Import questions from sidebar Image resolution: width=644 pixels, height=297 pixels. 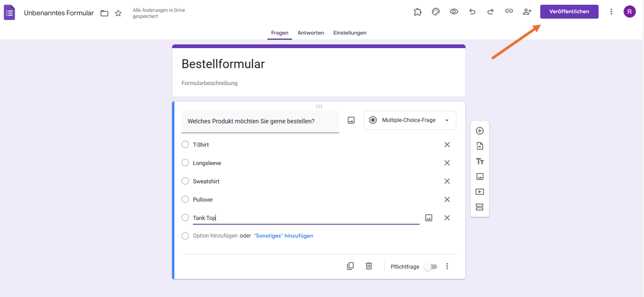480,146
